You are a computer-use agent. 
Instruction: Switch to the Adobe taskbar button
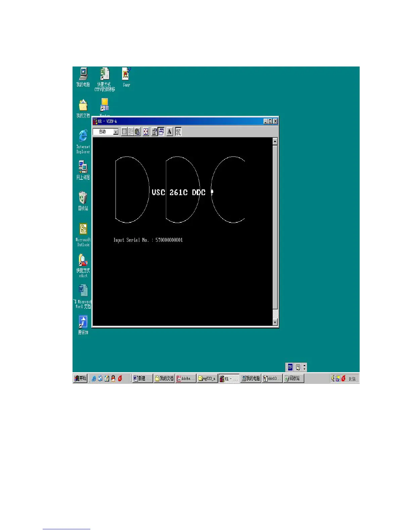pos(186,379)
